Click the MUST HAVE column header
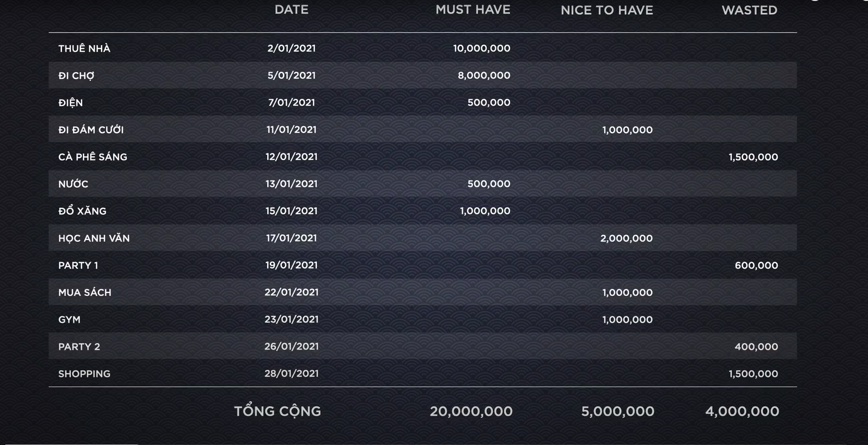This screenshot has width=868, height=445. (472, 10)
